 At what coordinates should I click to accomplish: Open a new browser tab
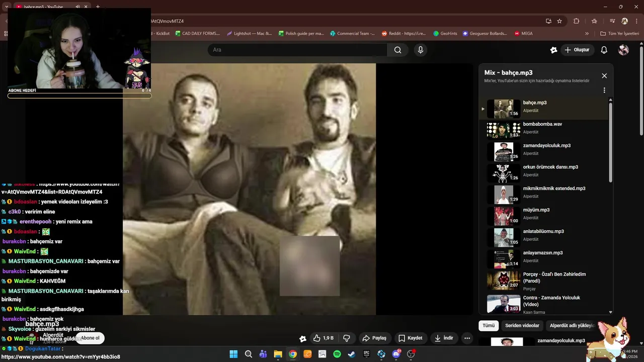[98, 7]
